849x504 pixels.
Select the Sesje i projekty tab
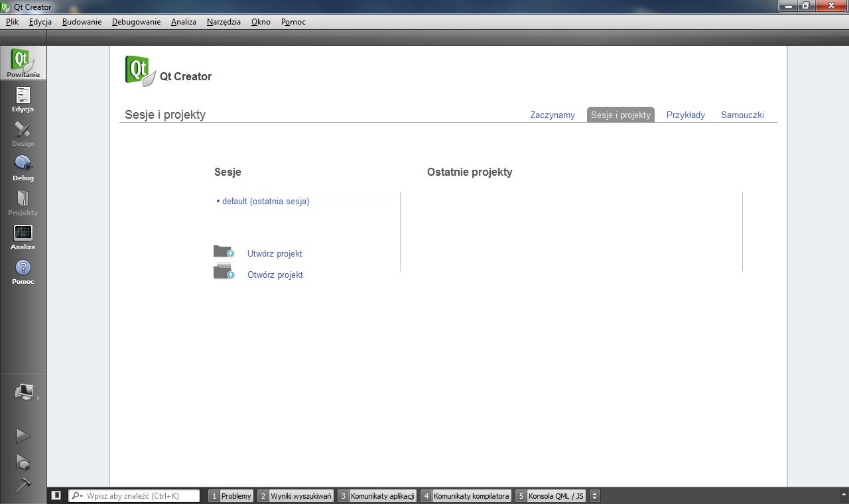coord(621,115)
